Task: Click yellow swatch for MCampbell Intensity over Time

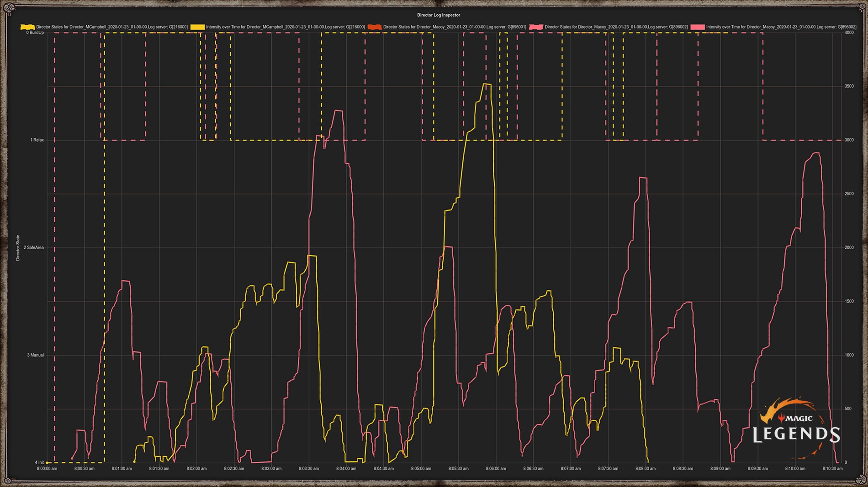Action: 197,27
